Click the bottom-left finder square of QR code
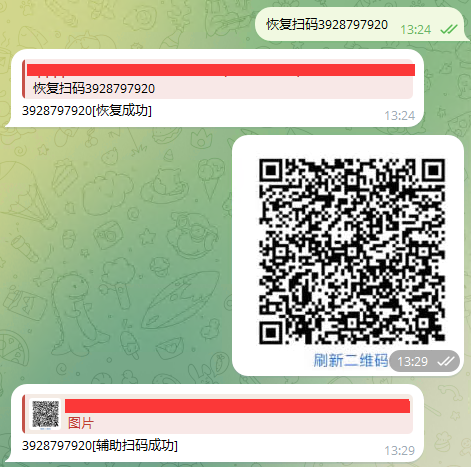The width and height of the screenshot is (471, 467). point(271,333)
